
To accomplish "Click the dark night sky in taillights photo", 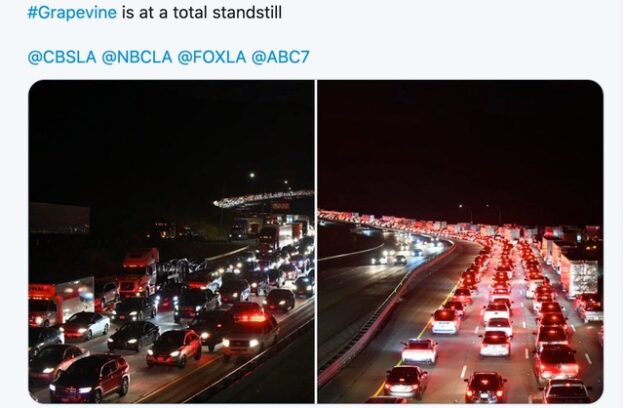I will pos(460,143).
